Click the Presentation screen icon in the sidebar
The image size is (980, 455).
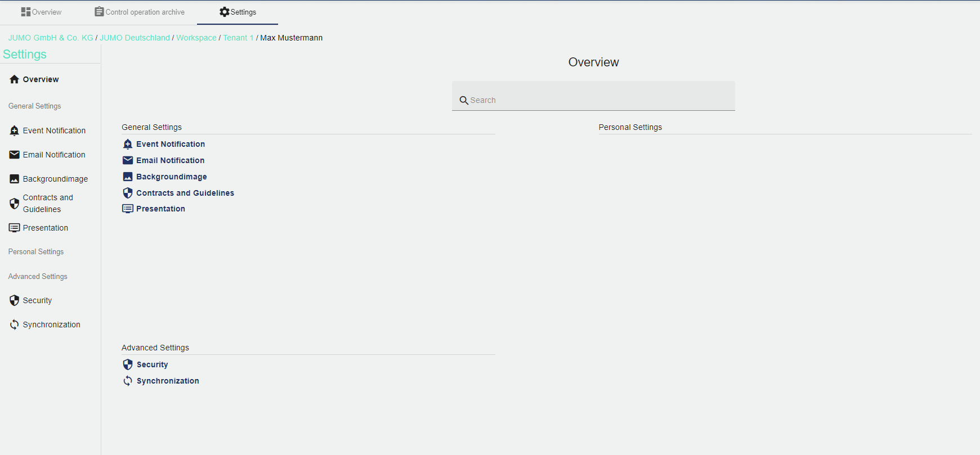pyautogui.click(x=15, y=228)
